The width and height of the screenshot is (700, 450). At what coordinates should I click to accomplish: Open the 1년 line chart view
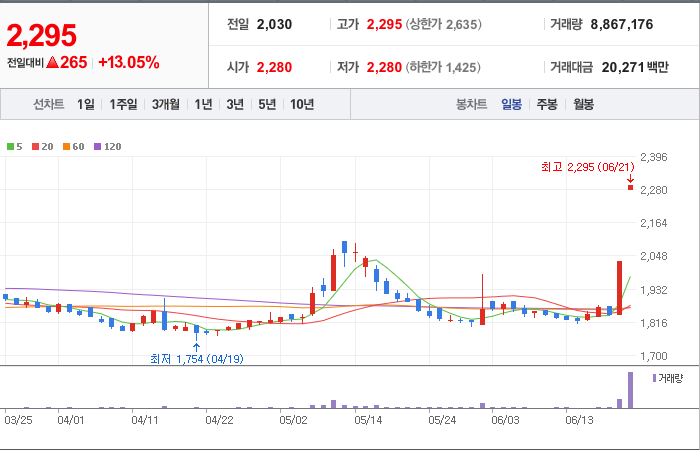click(203, 104)
